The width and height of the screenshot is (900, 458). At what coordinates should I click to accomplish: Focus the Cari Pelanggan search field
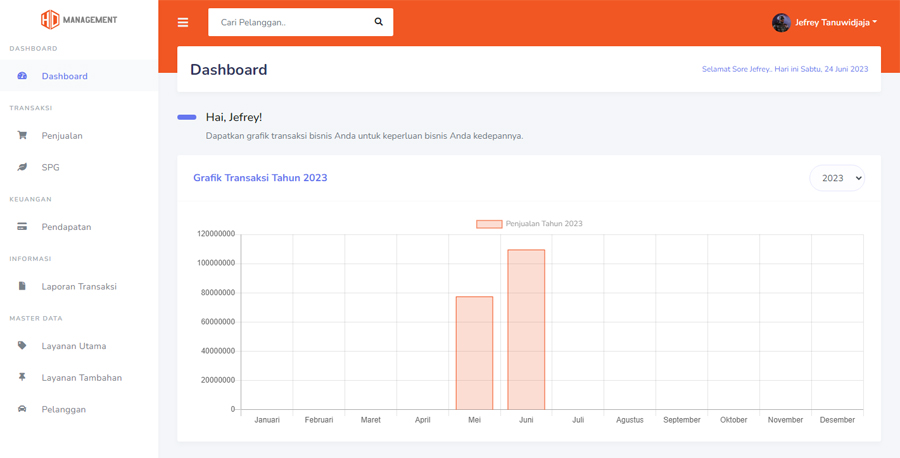[287, 22]
